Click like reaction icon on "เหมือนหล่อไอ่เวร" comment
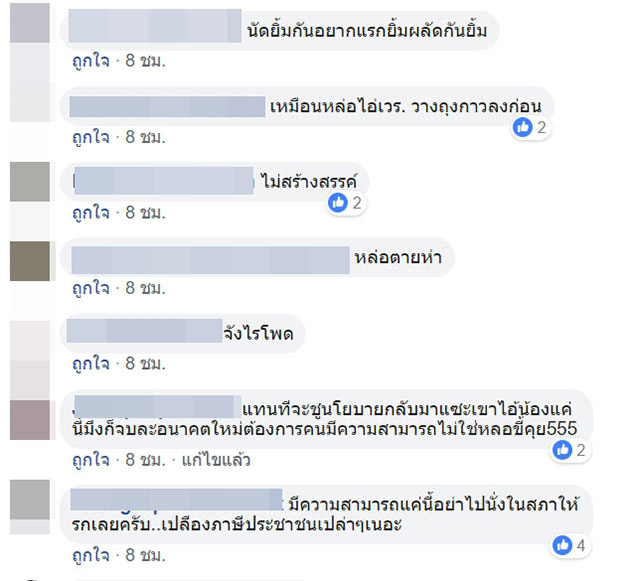This screenshot has width=636, height=581. [522, 127]
